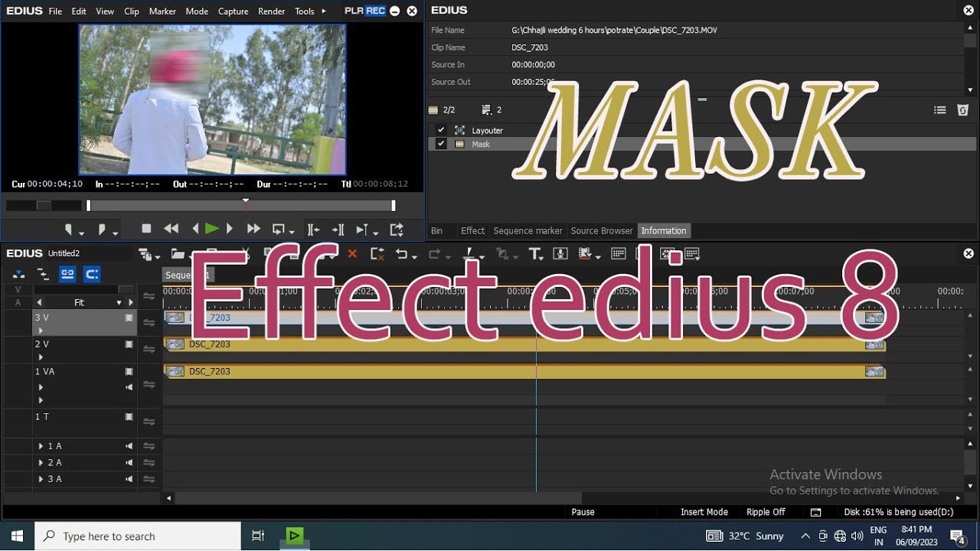Screen dimensions: 980x551
Task: Click the Rewind button in player
Action: tap(171, 229)
